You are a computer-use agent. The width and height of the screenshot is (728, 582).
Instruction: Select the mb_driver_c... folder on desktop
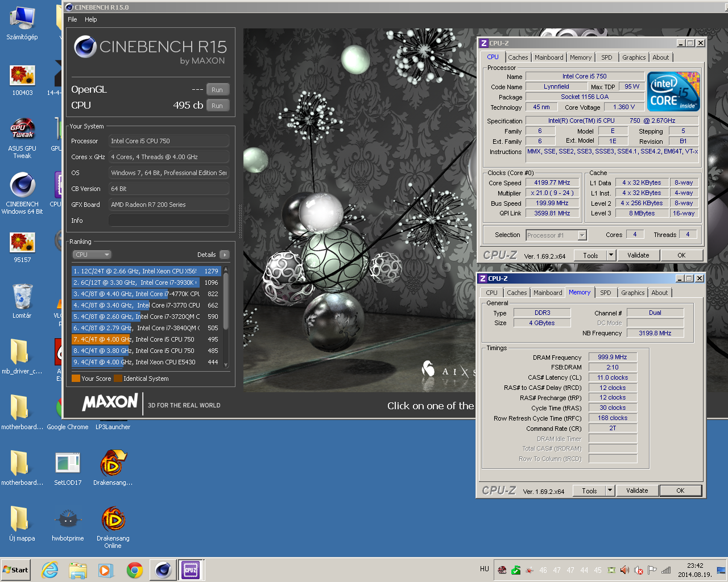22,356
